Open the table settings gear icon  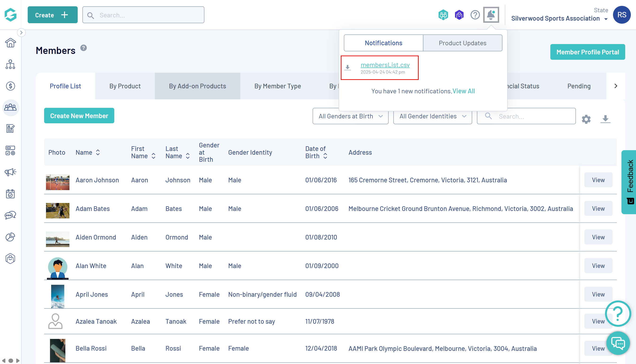coord(586,119)
